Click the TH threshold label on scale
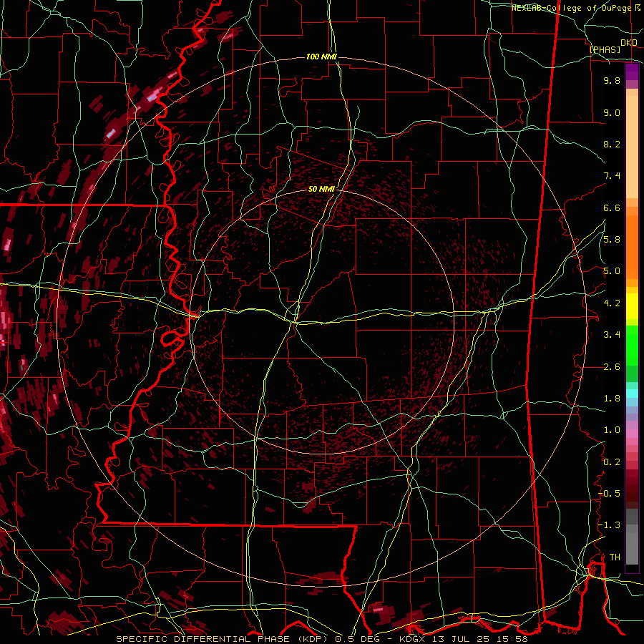This screenshot has height=644, width=644. pos(615,557)
